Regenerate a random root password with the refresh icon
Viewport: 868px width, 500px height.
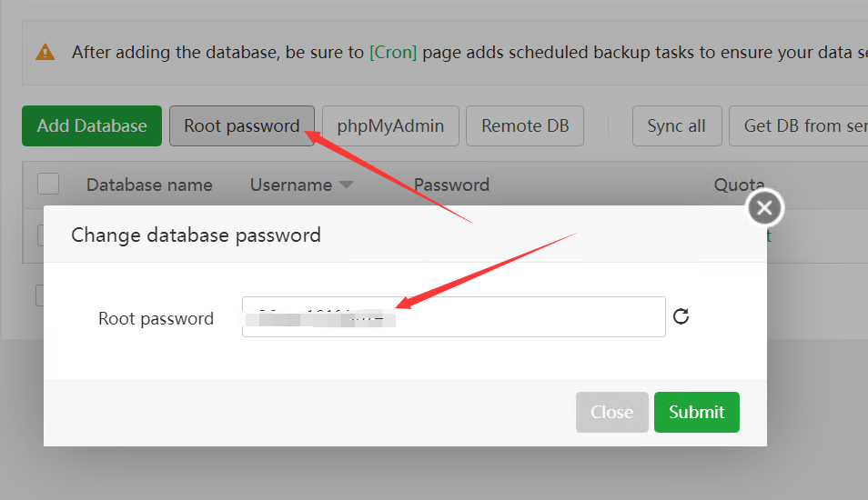[681, 316]
